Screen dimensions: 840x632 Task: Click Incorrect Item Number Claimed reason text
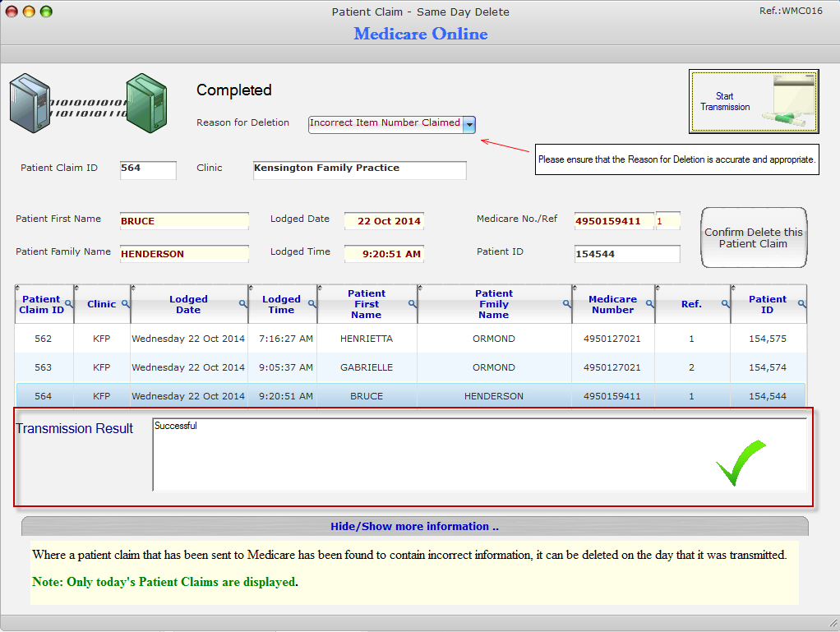(x=385, y=122)
